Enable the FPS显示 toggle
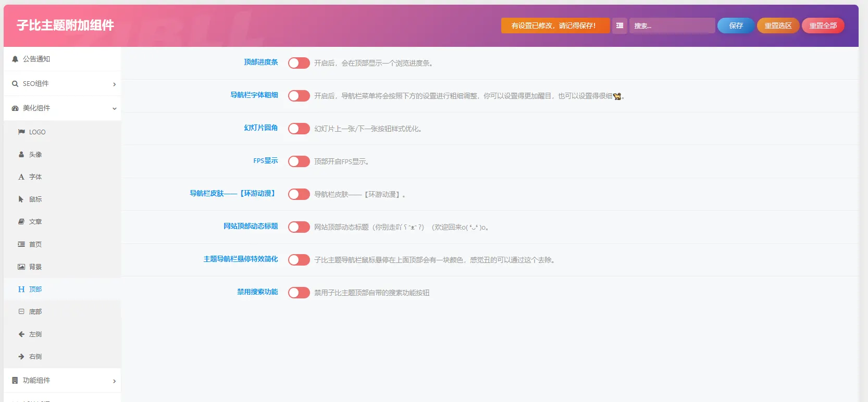Image resolution: width=868 pixels, height=402 pixels. point(299,161)
